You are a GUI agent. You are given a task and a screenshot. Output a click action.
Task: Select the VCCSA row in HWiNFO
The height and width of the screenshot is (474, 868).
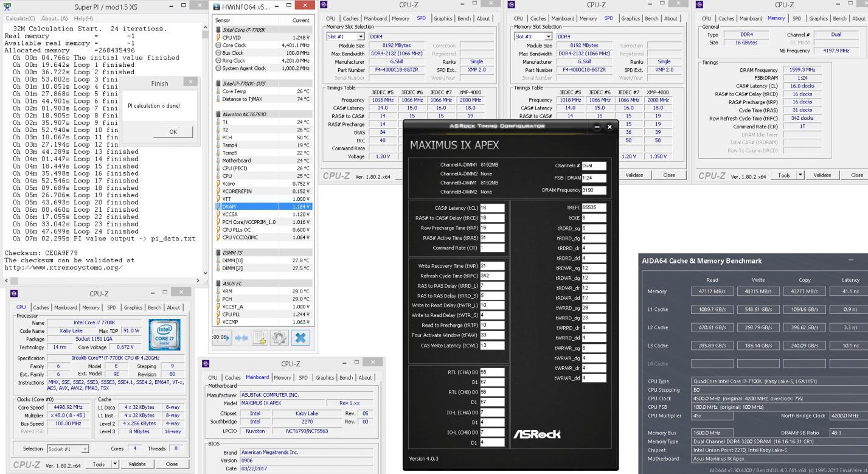[x=262, y=214]
